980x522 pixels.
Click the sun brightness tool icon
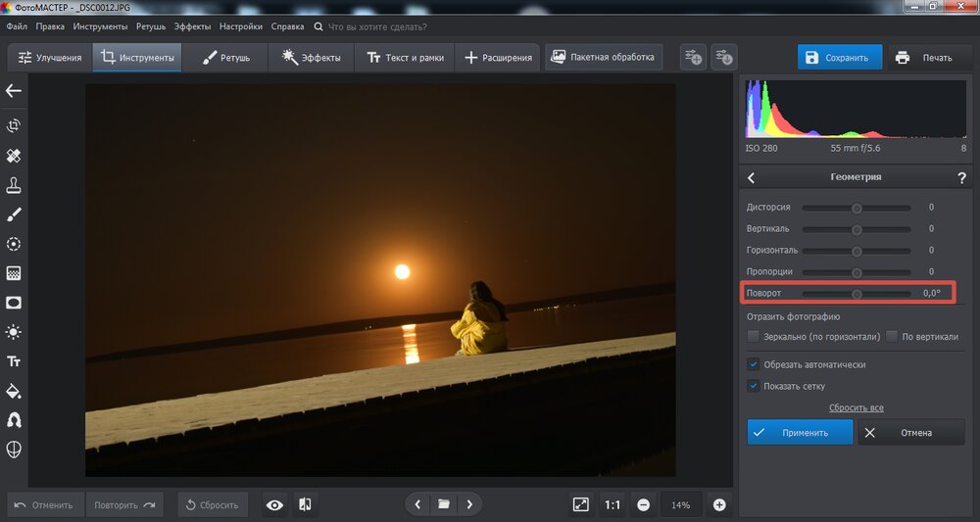pos(14,332)
